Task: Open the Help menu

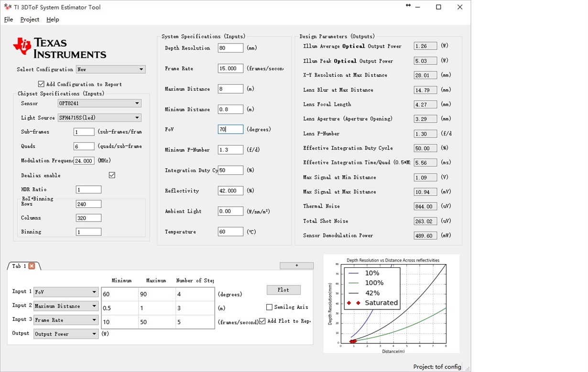Action: click(x=53, y=20)
